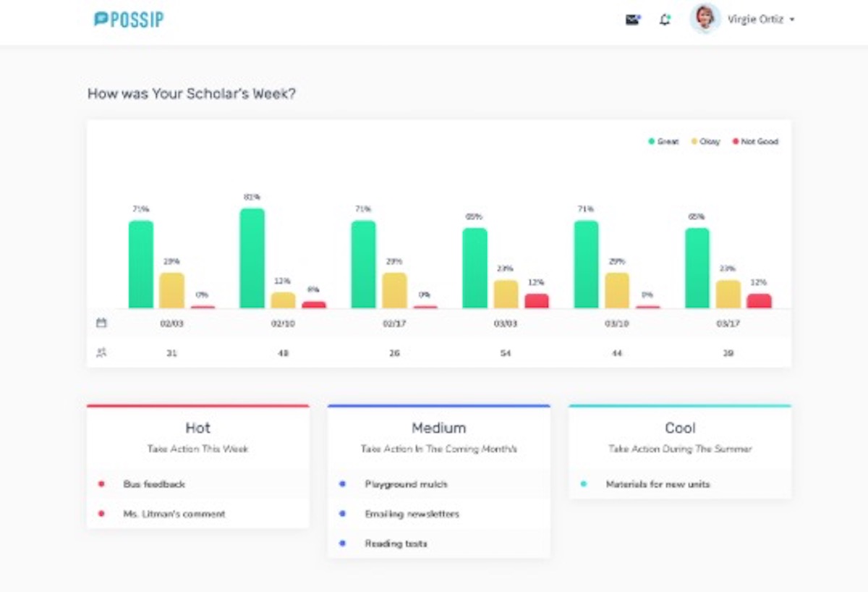Viewport: 868px width, 592px height.
Task: Click the respondents icon beside the counts row
Action: 102,353
